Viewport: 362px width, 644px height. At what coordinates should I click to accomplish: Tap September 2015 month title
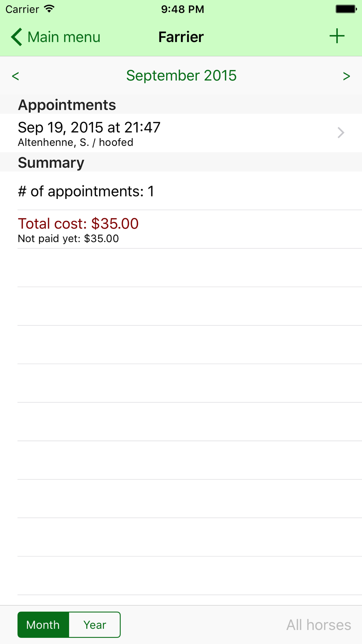point(181,76)
